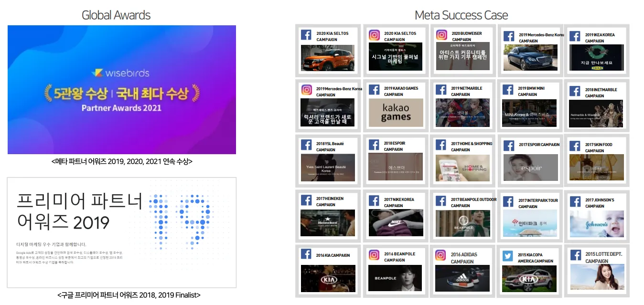Click the Facebook icon beside 2016 KIA CAMPAIGN
Screen dimensions: 644x305
coord(306,254)
